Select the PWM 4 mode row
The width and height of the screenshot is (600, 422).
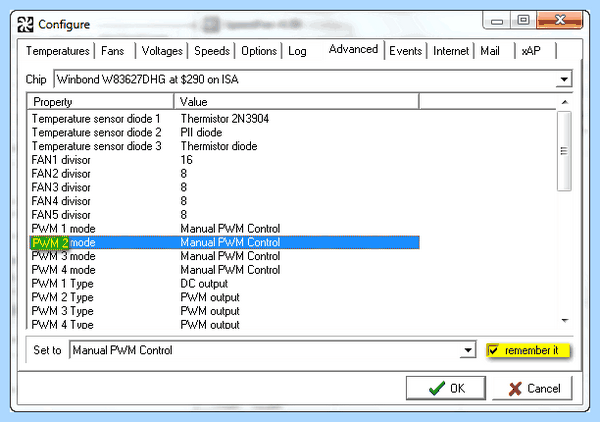tap(224, 270)
